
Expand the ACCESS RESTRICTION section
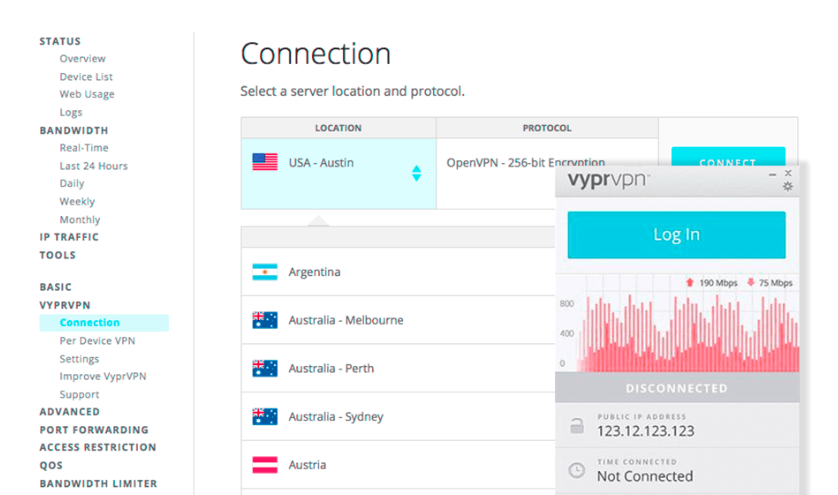pos(98,447)
